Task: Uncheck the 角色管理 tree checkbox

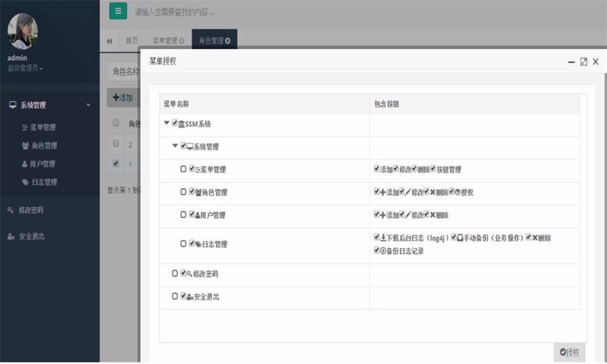Action: coord(192,191)
